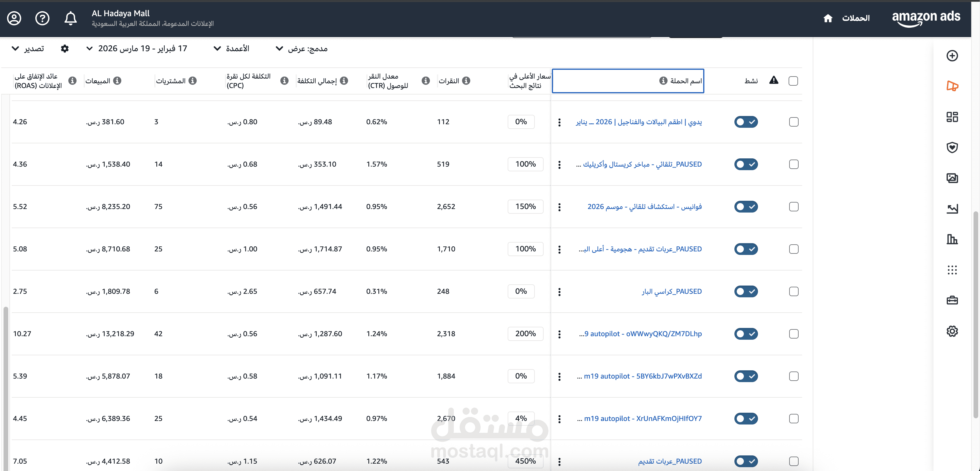The height and width of the screenshot is (471, 980).
Task: Check the select-all header checkbox
Action: tap(793, 81)
